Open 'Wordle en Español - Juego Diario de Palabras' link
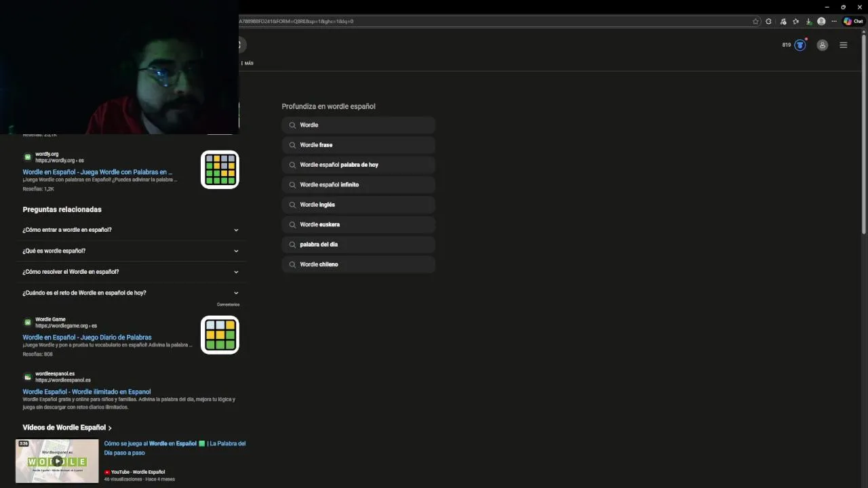The width and height of the screenshot is (868, 488). [87, 338]
